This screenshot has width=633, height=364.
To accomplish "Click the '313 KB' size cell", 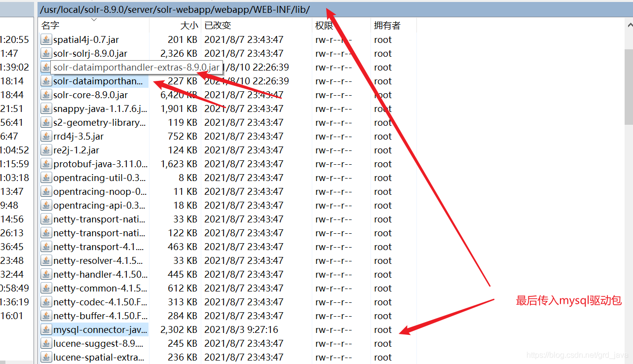I will coord(183,302).
